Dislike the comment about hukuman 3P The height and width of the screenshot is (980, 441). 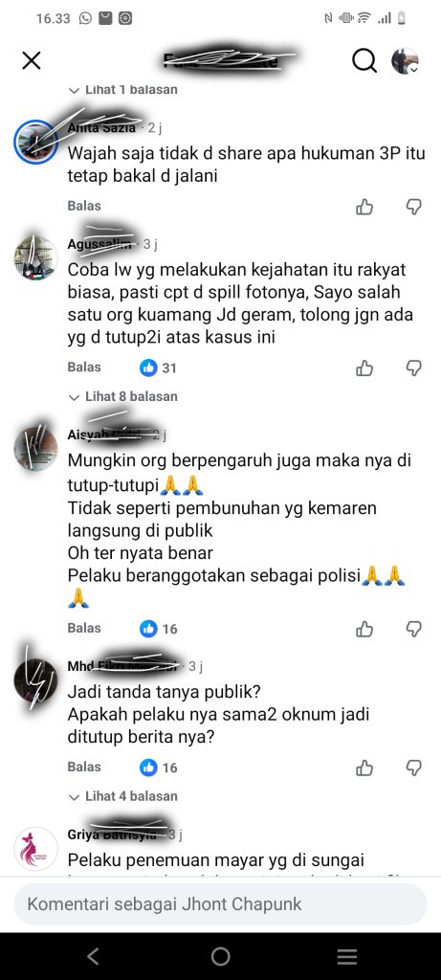[x=413, y=207]
